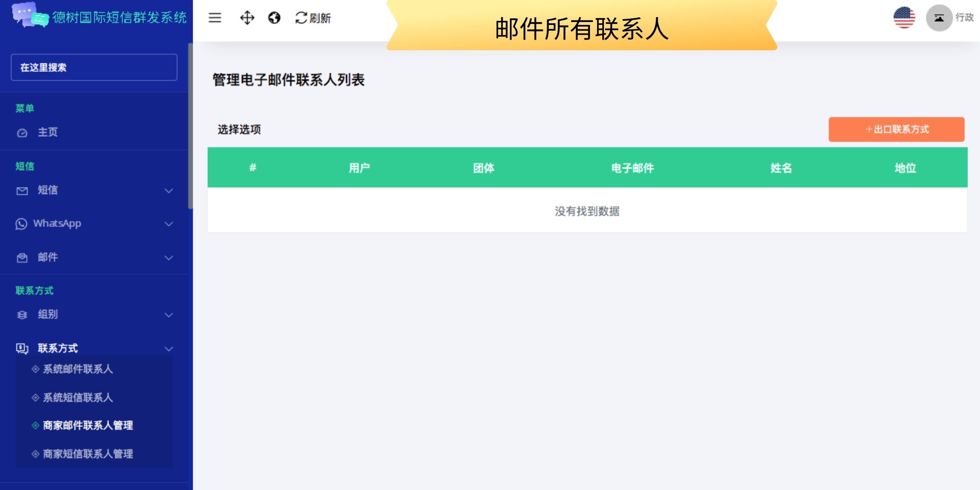
Task: Click the 德树国际短信群发系统 logo
Action: coord(98,16)
